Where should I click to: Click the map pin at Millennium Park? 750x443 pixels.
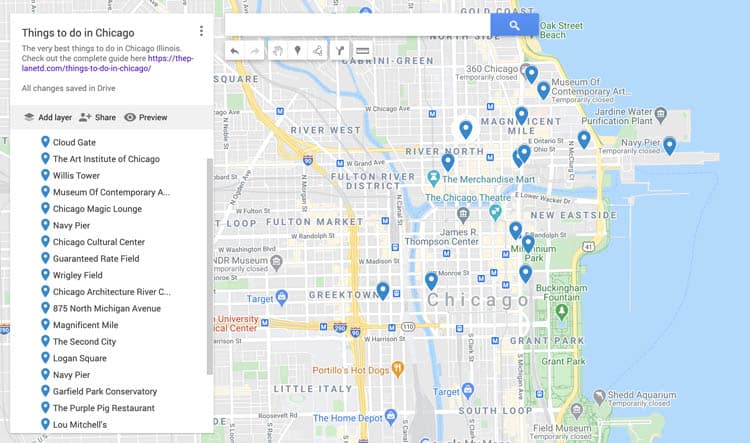pos(528,244)
